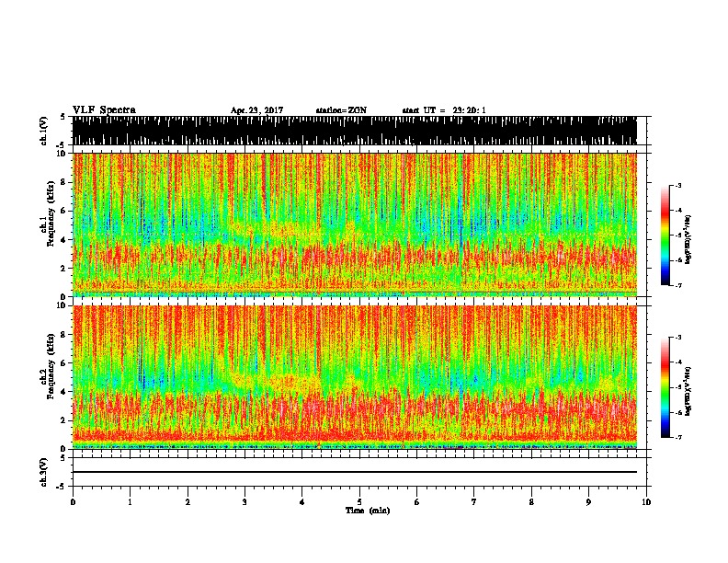Click time axis tick label "4"
The height and width of the screenshot is (563, 728).
point(302,502)
